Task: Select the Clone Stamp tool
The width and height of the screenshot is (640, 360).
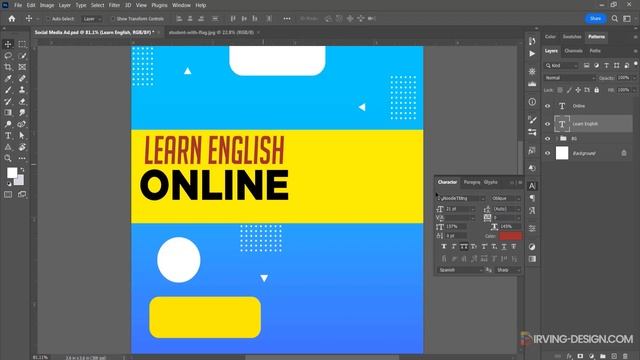Action: point(22,90)
